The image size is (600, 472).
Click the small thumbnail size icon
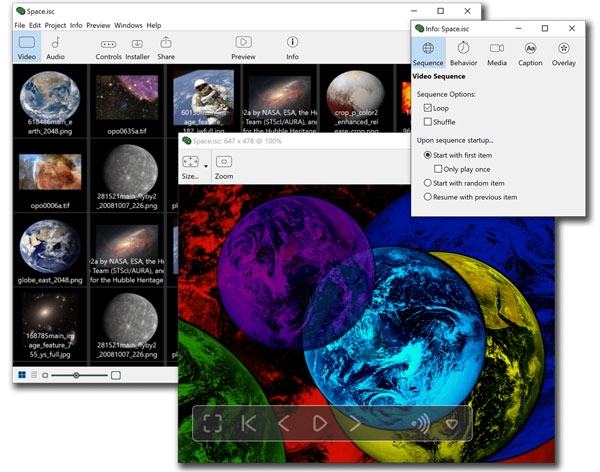pyautogui.click(x=45, y=375)
